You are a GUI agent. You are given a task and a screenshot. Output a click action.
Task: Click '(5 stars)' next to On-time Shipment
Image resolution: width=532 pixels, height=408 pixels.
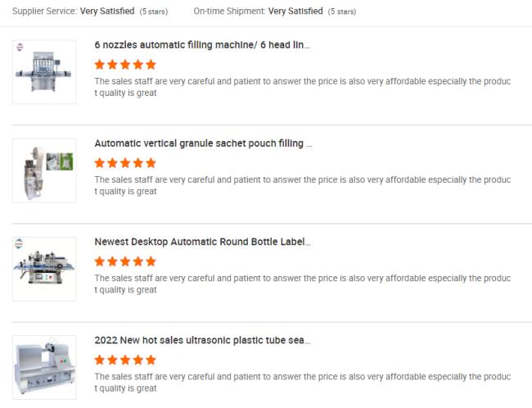click(341, 11)
